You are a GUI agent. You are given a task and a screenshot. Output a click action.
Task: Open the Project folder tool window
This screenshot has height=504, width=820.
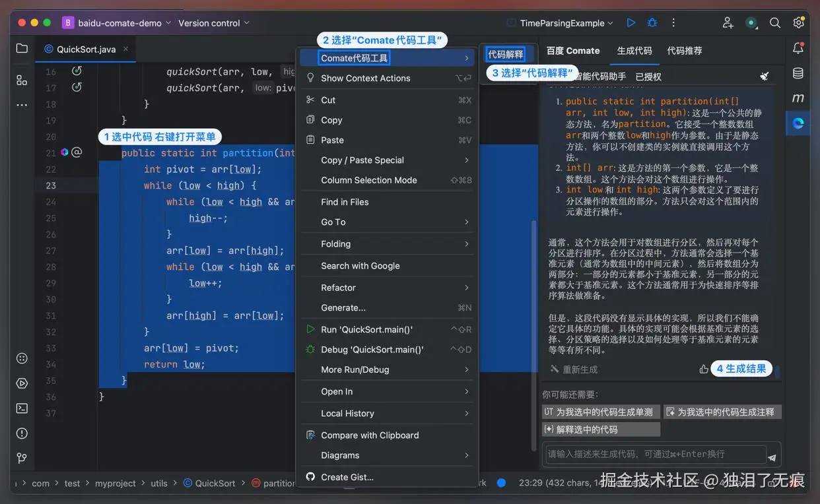pos(22,48)
